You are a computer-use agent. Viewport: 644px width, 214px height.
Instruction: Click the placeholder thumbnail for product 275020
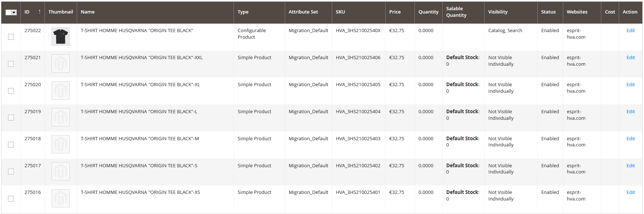60,90
